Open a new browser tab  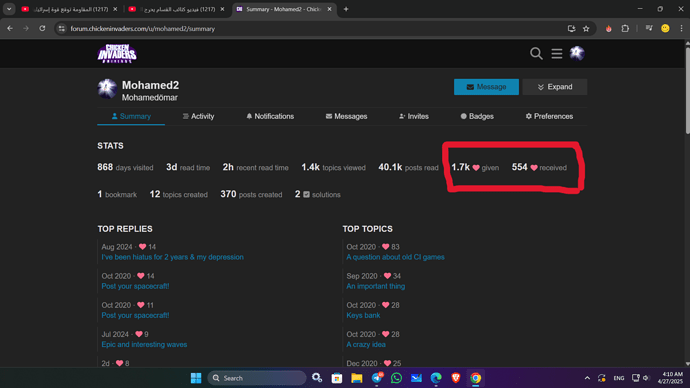click(x=346, y=9)
